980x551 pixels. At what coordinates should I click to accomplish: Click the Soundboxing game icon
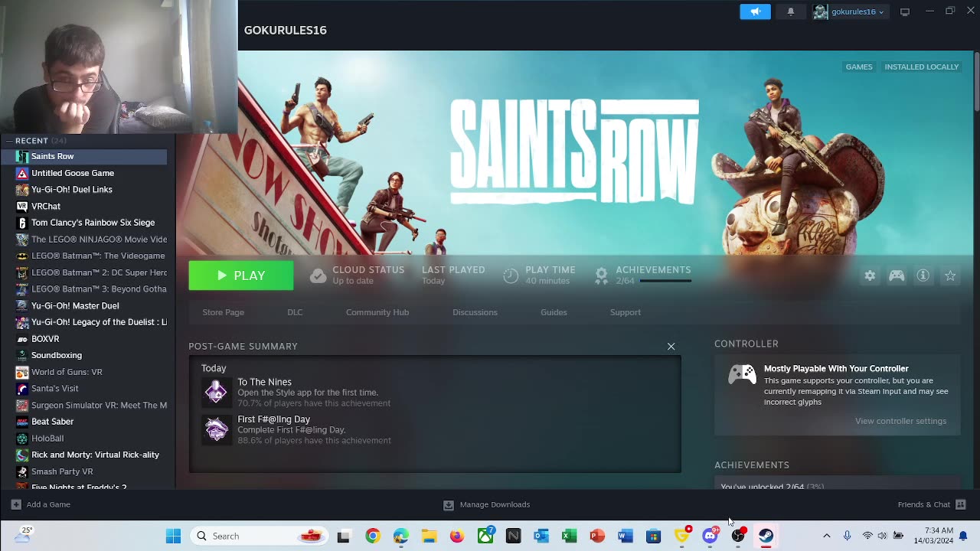click(x=22, y=355)
